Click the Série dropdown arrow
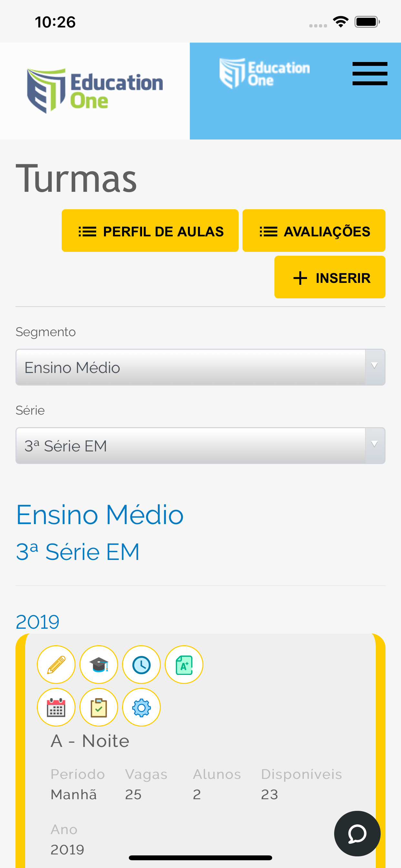This screenshot has height=868, width=401. pos(375,445)
